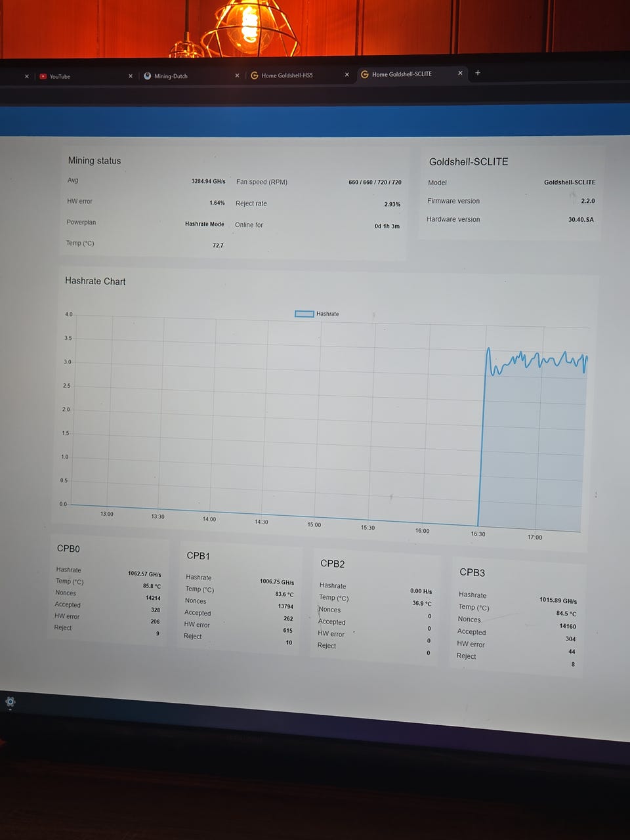Click the CPB1 heading
Viewport: 630px width, 840px height.
point(198,556)
